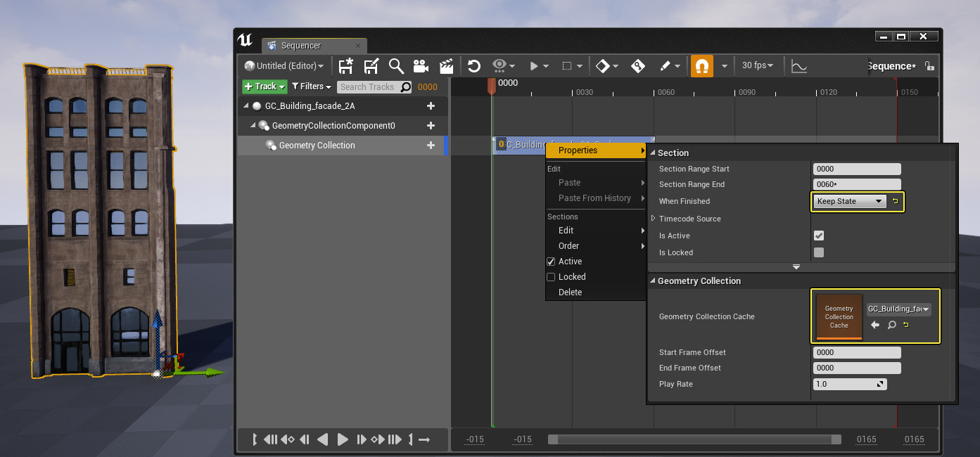Click the Render Movie clapperboard icon
This screenshot has height=457, width=980.
pos(446,66)
